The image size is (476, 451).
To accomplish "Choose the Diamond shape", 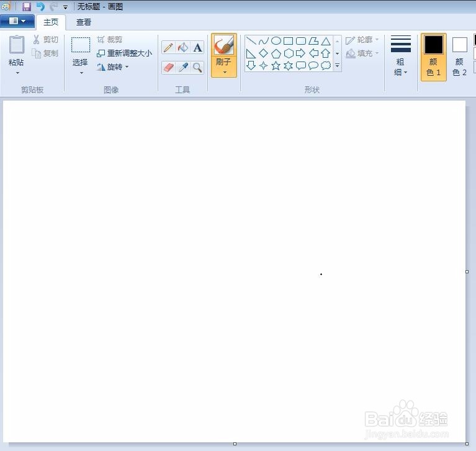I will 264,53.
